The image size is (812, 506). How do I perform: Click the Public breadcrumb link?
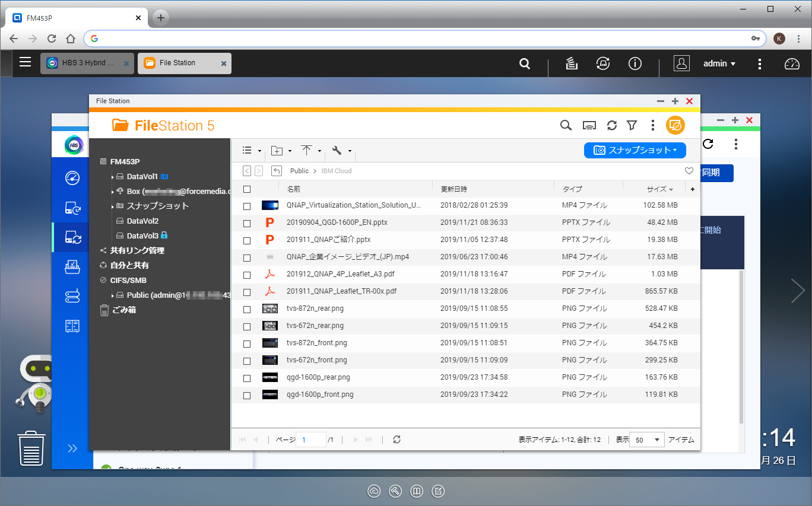click(x=299, y=171)
